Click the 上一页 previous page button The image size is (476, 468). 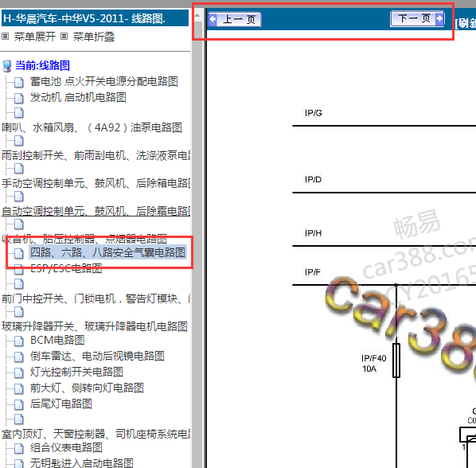[x=235, y=19]
